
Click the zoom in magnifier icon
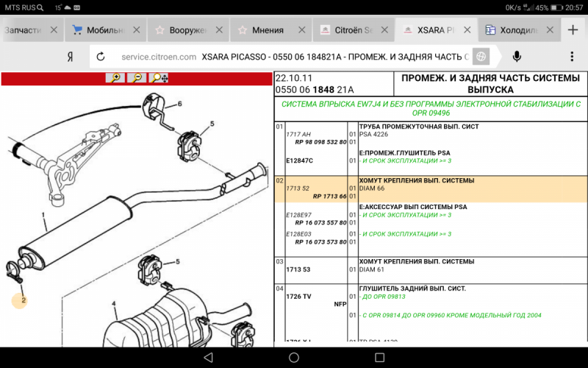pyautogui.click(x=115, y=77)
